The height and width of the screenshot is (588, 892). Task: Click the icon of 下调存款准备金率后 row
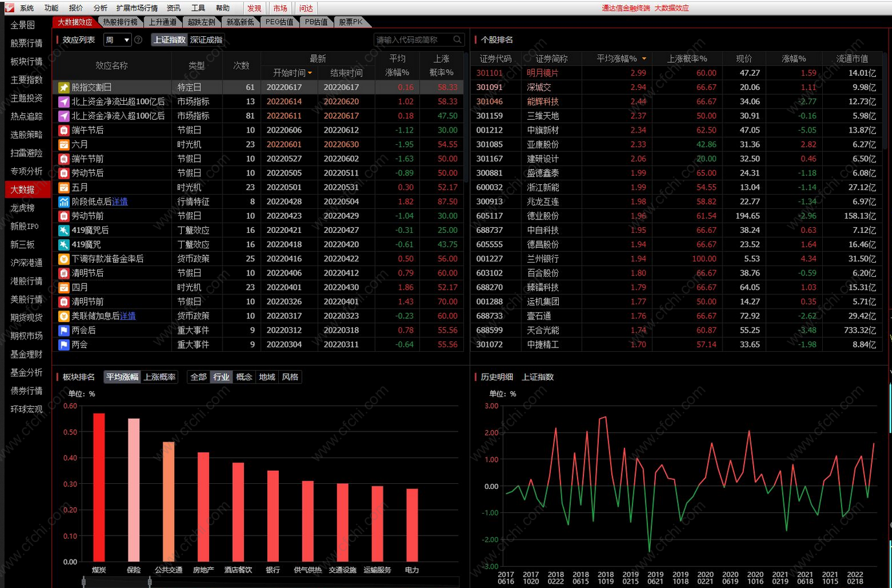(x=63, y=259)
